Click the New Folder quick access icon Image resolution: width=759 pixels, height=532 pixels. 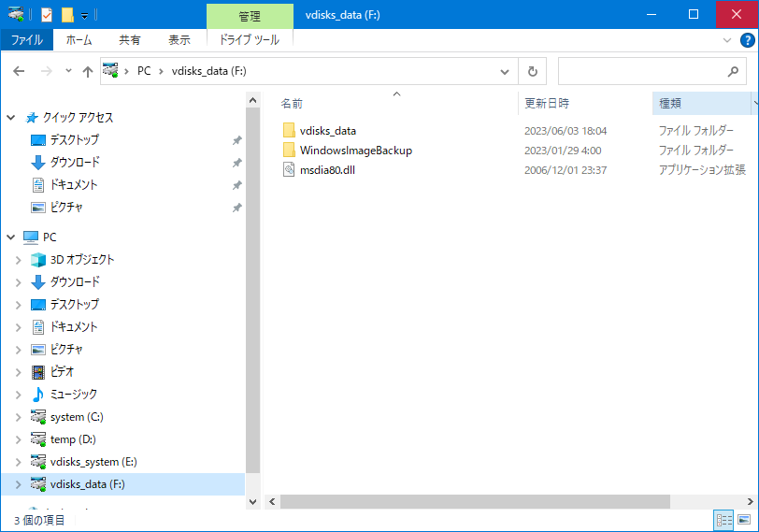[x=67, y=15]
